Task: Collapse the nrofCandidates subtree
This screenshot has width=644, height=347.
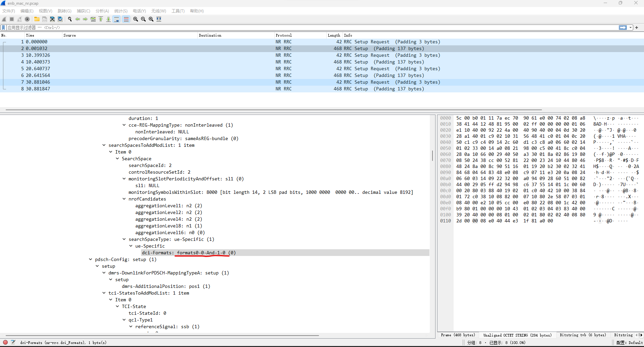Action: coord(124,199)
